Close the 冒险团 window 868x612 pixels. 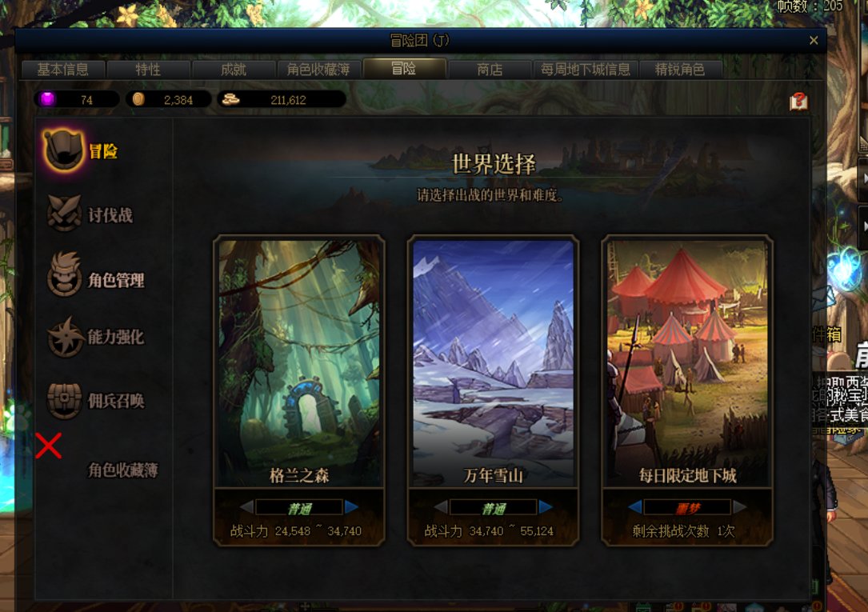tap(814, 40)
